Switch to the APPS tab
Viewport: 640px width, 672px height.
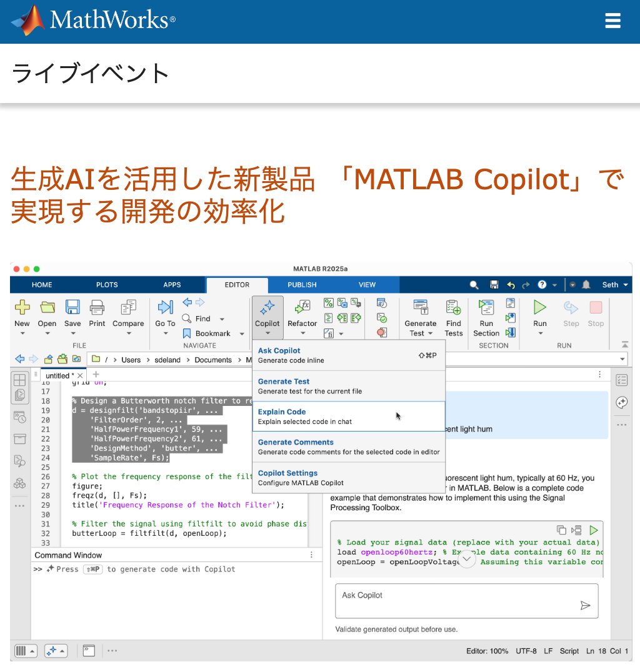pyautogui.click(x=172, y=285)
